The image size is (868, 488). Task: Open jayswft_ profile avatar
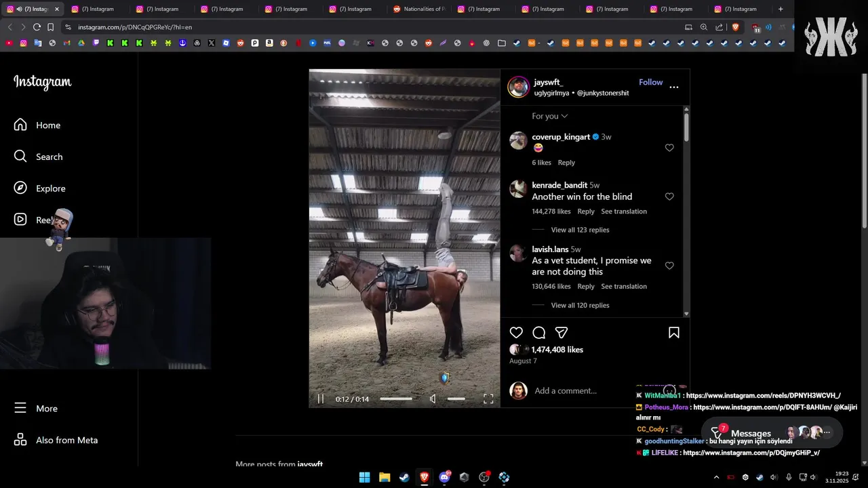[518, 87]
